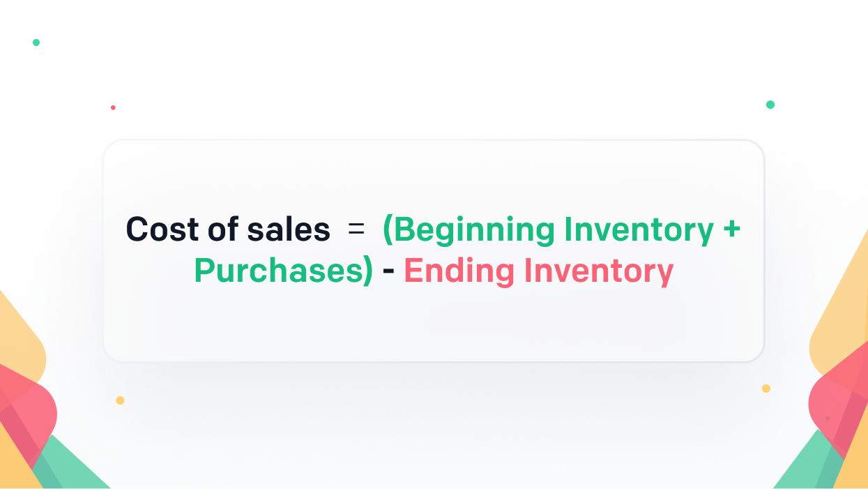Click the equals sign in the formula
This screenshot has height=489, width=868.
click(x=356, y=230)
